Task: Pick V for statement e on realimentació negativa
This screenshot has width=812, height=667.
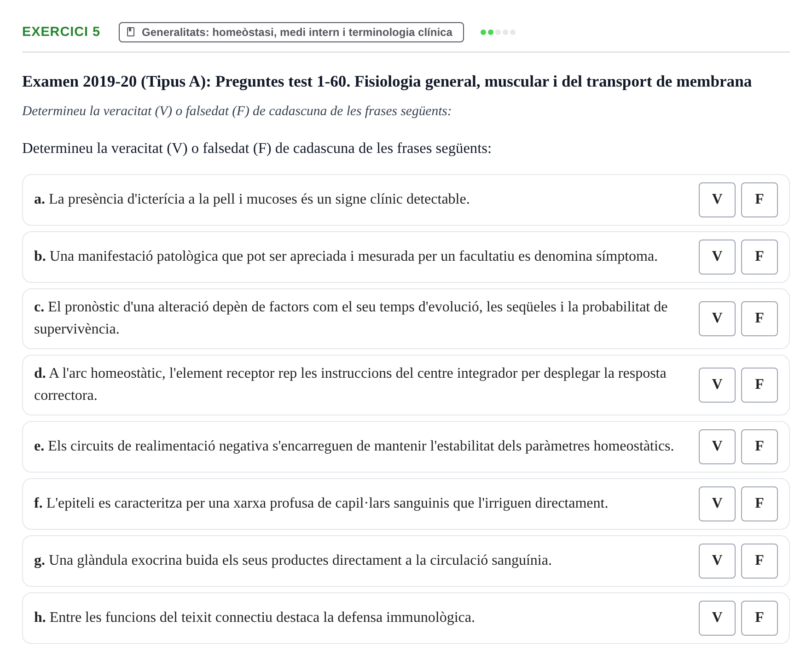Action: [717, 447]
